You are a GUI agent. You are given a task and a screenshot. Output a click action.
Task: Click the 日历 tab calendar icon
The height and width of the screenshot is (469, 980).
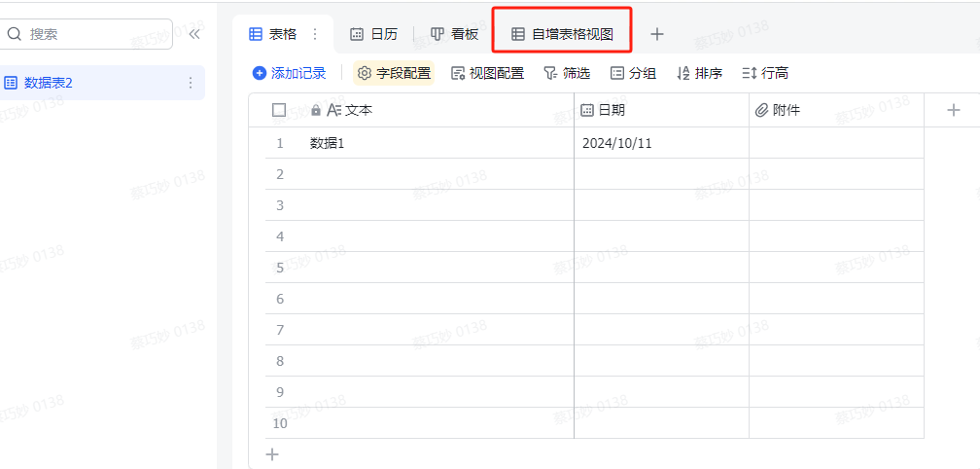point(356,34)
